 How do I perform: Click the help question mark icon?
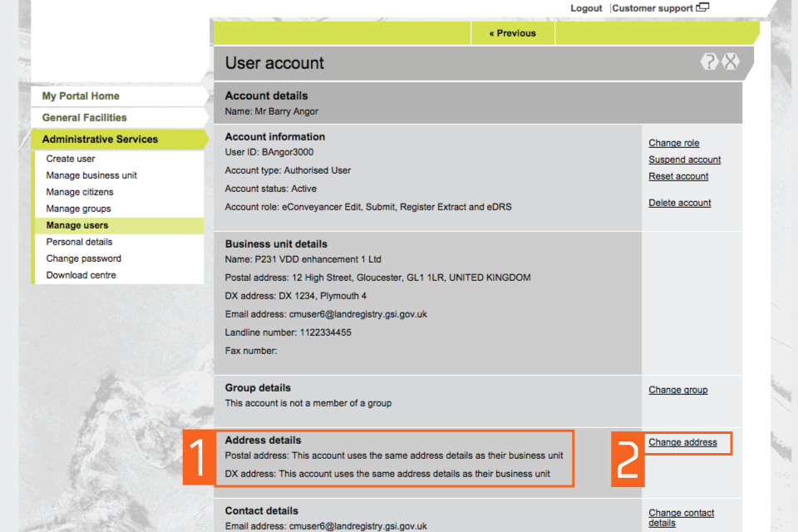click(x=709, y=62)
